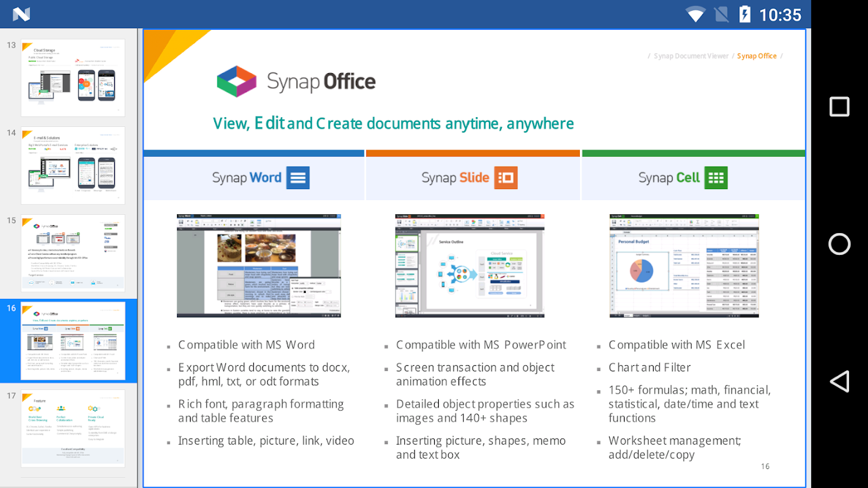The image size is (868, 488).
Task: Click 'Screen transaction and object animation' bullet
Action: [x=476, y=375]
